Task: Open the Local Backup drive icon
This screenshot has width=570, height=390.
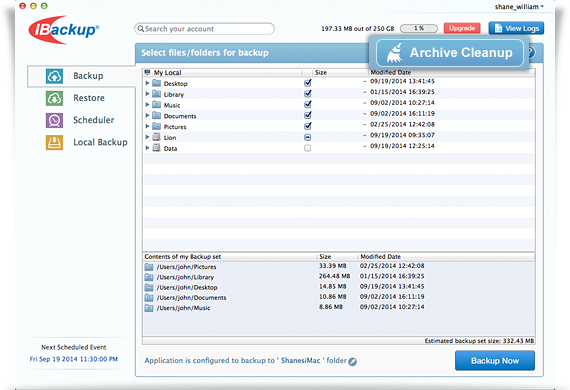Action: click(x=54, y=142)
